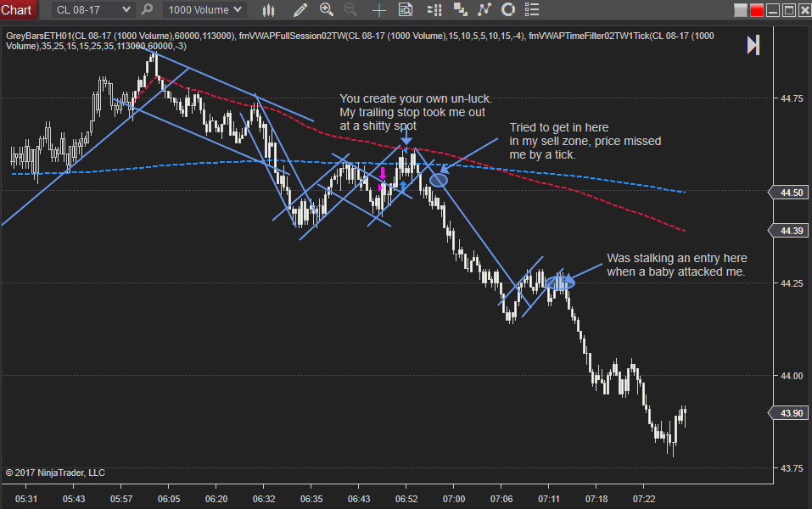
Task: Click the grey link button in title bar
Action: pos(741,10)
